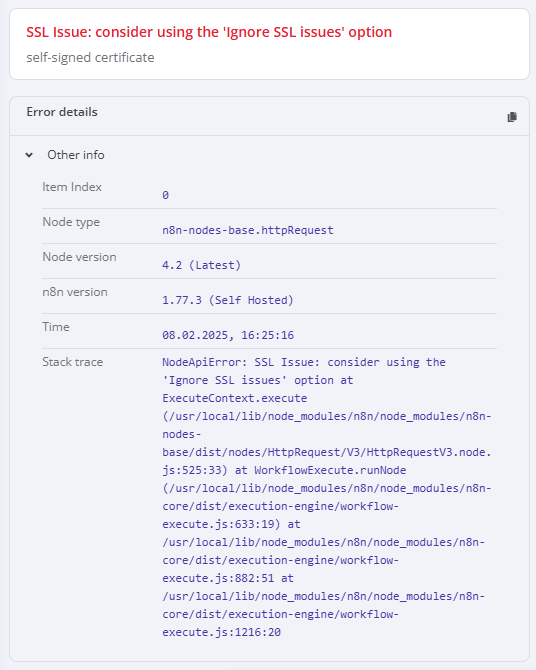The image size is (536, 670).
Task: Select the red SSL Issue error heading
Action: (x=209, y=32)
